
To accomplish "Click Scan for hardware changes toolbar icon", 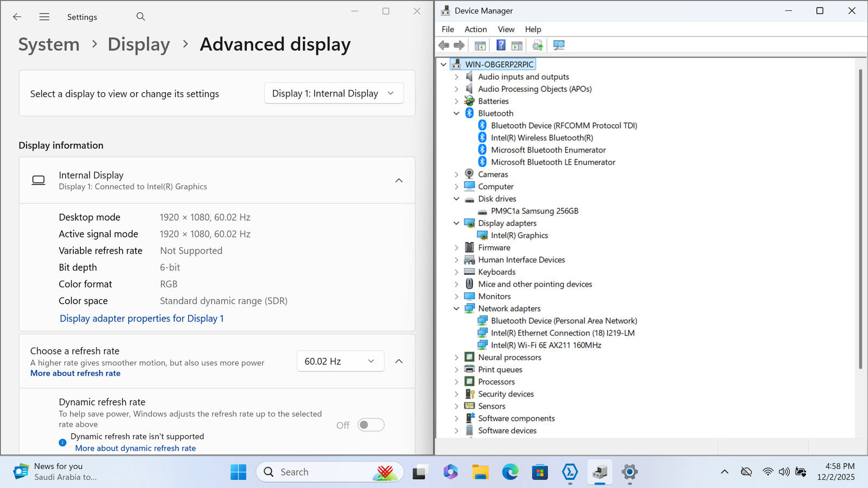I will 559,45.
